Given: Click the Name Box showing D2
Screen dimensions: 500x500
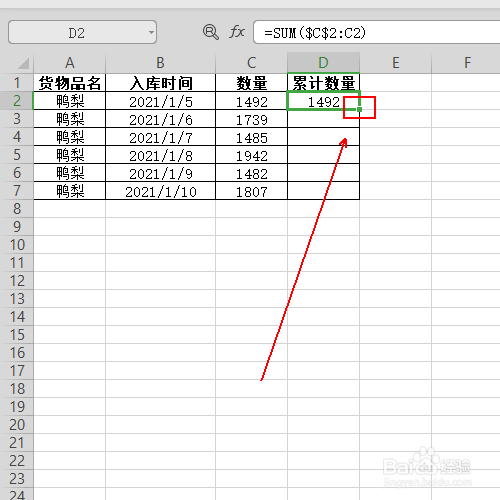Looking at the screenshot, I should click(82, 32).
